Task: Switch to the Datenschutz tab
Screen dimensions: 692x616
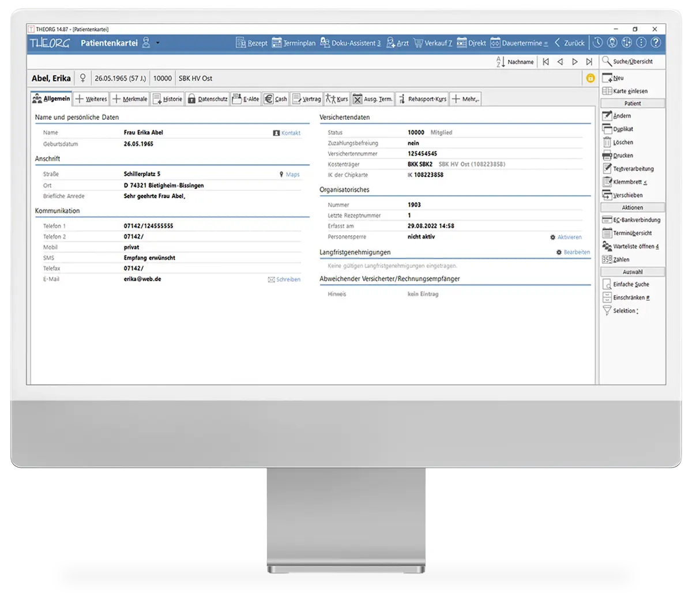Action: click(208, 99)
